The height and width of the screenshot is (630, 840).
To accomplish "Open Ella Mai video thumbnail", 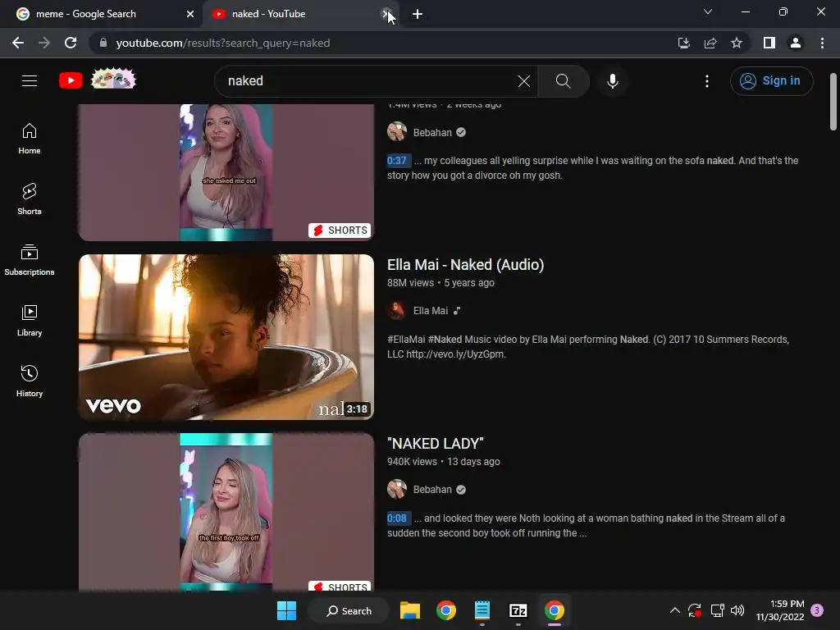I will [x=226, y=337].
